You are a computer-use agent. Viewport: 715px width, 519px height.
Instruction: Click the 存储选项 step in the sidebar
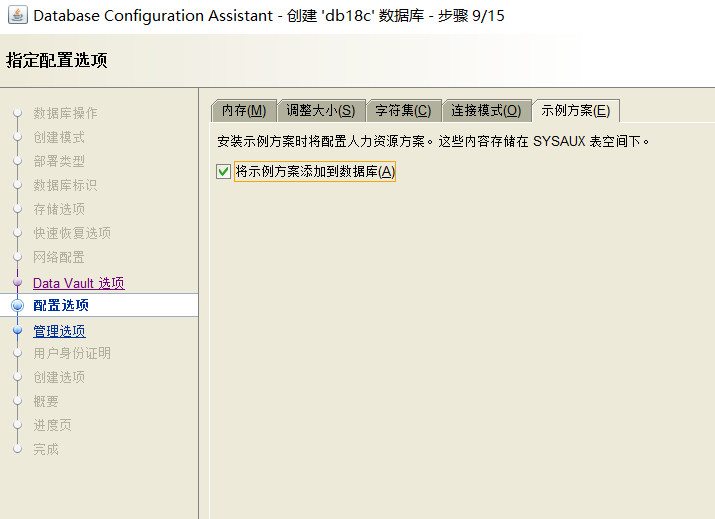pos(59,209)
